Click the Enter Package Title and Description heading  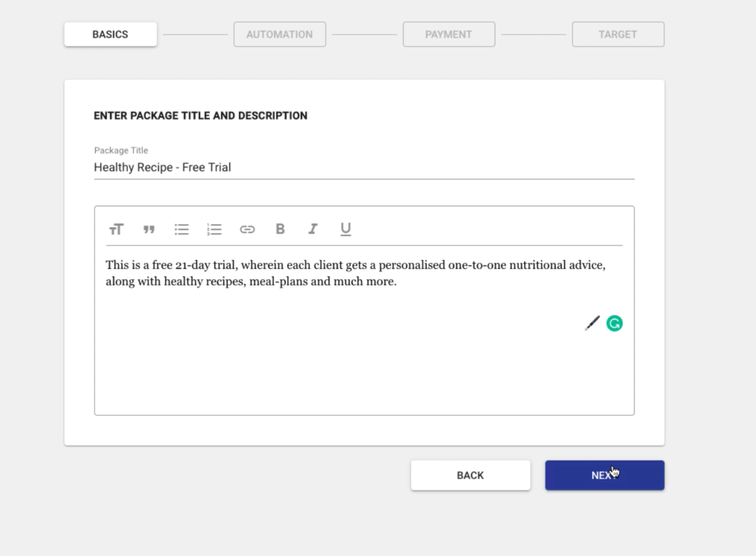click(x=200, y=116)
